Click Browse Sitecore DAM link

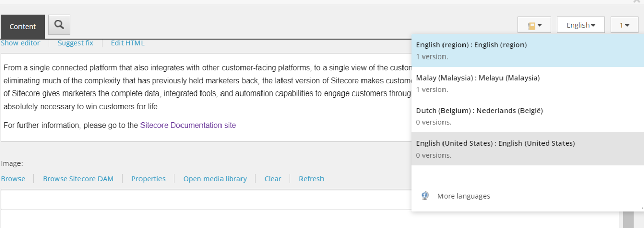(x=78, y=179)
